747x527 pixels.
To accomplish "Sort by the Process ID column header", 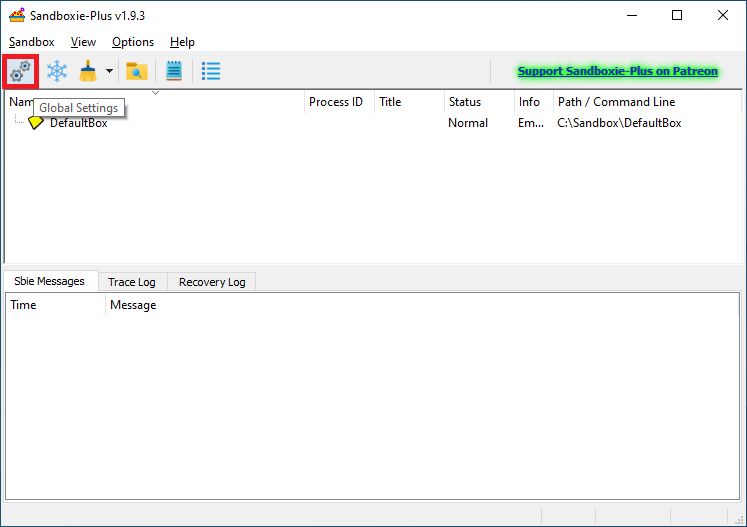I will point(336,102).
